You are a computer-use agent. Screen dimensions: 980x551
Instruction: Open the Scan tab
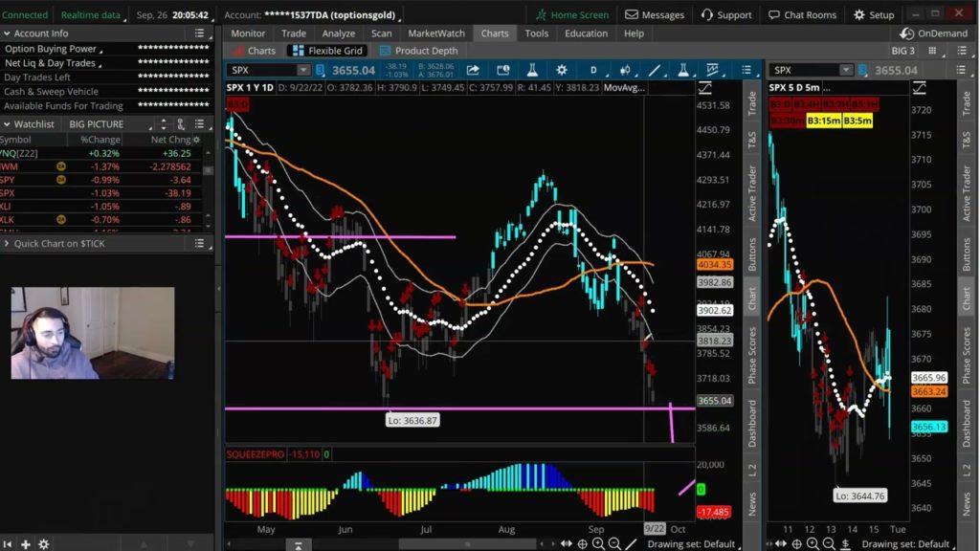(381, 33)
